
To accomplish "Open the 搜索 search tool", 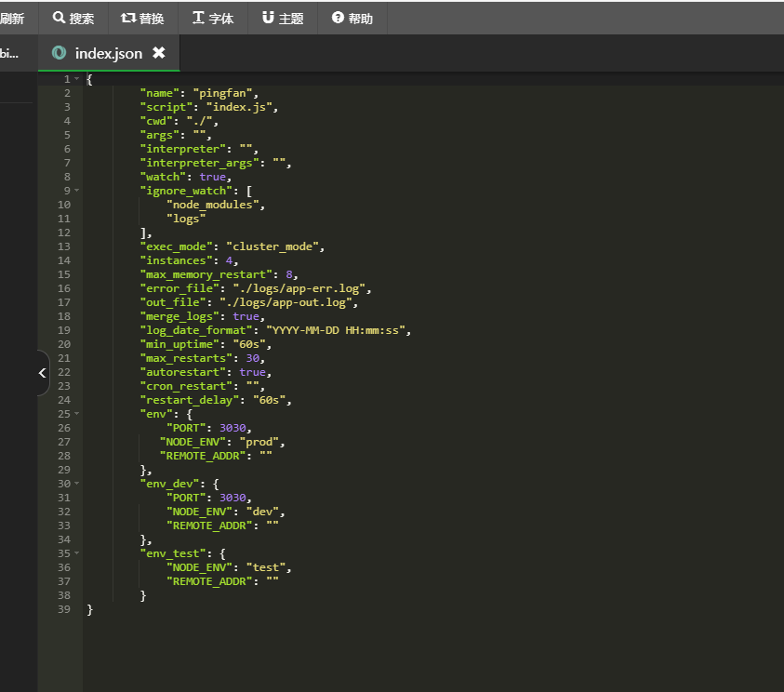I will (73, 19).
